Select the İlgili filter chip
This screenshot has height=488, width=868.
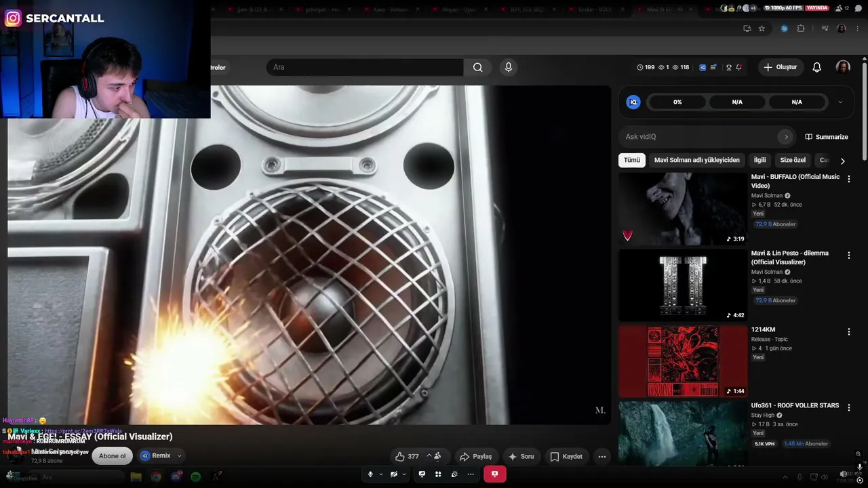click(760, 160)
